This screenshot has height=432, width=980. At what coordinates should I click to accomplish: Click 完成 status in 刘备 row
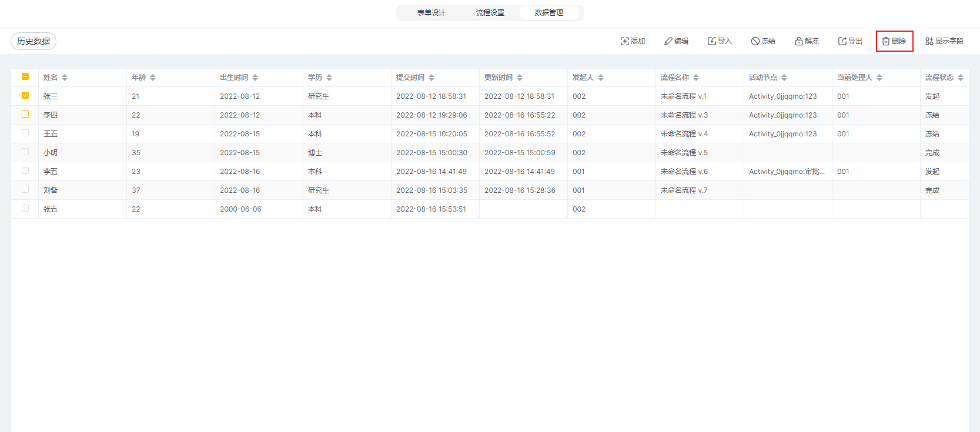(x=932, y=190)
